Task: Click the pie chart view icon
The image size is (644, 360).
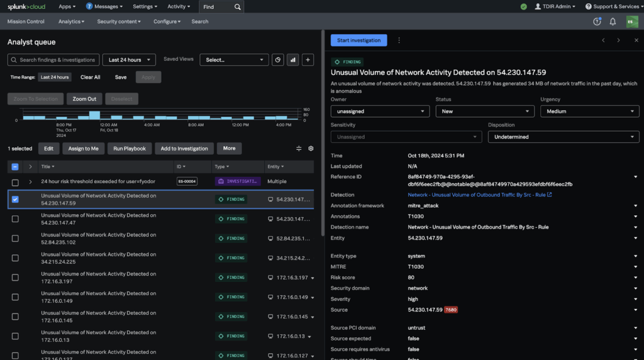Action: point(277,60)
